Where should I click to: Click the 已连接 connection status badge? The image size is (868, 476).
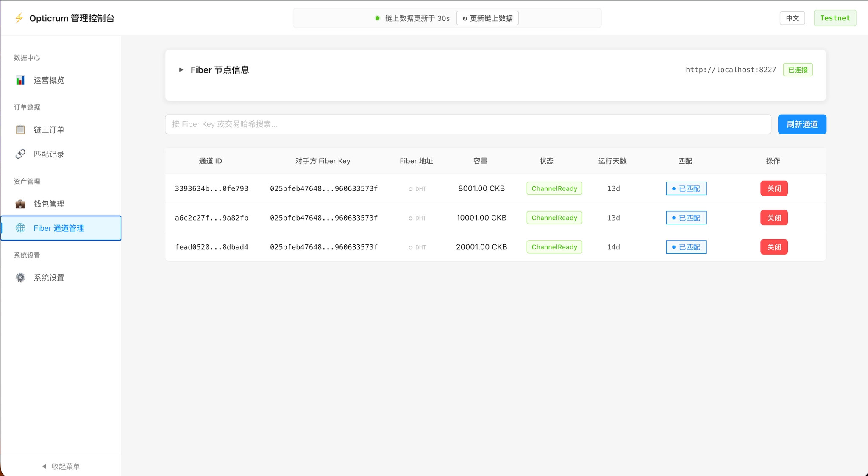798,70
